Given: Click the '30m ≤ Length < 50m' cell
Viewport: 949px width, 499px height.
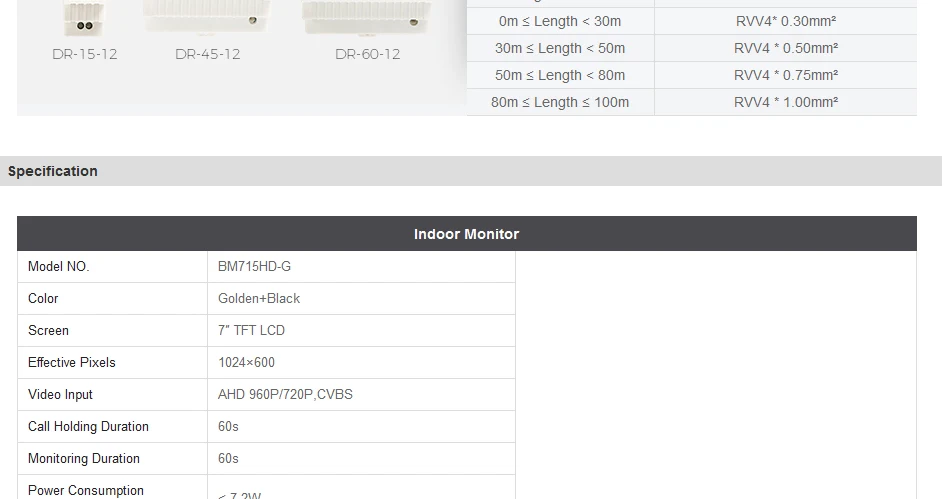Looking at the screenshot, I should tap(560, 48).
